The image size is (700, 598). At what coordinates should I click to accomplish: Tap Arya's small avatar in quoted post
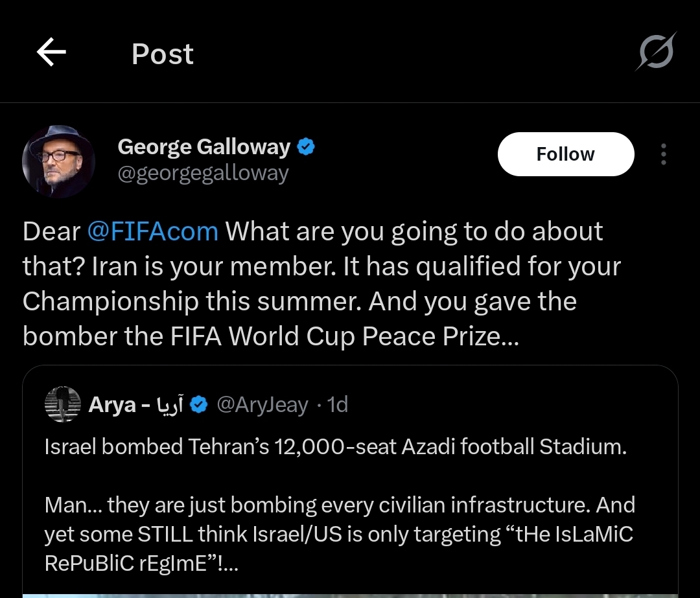click(x=63, y=405)
